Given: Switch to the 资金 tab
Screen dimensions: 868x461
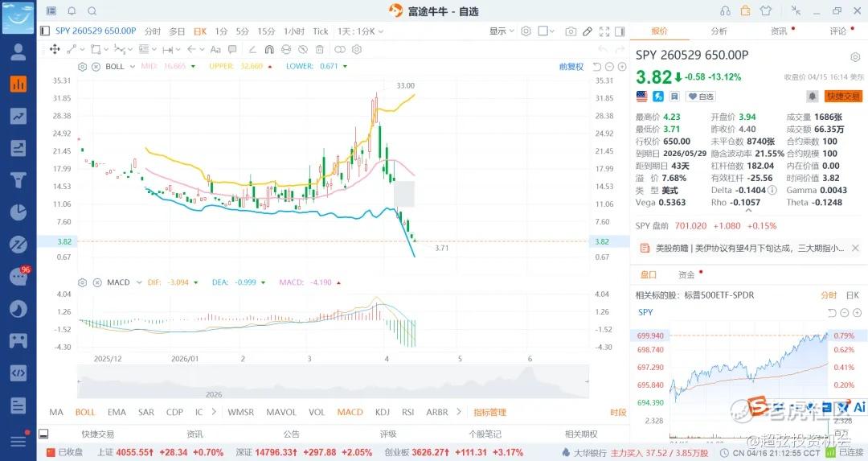Looking at the screenshot, I should tap(686, 274).
